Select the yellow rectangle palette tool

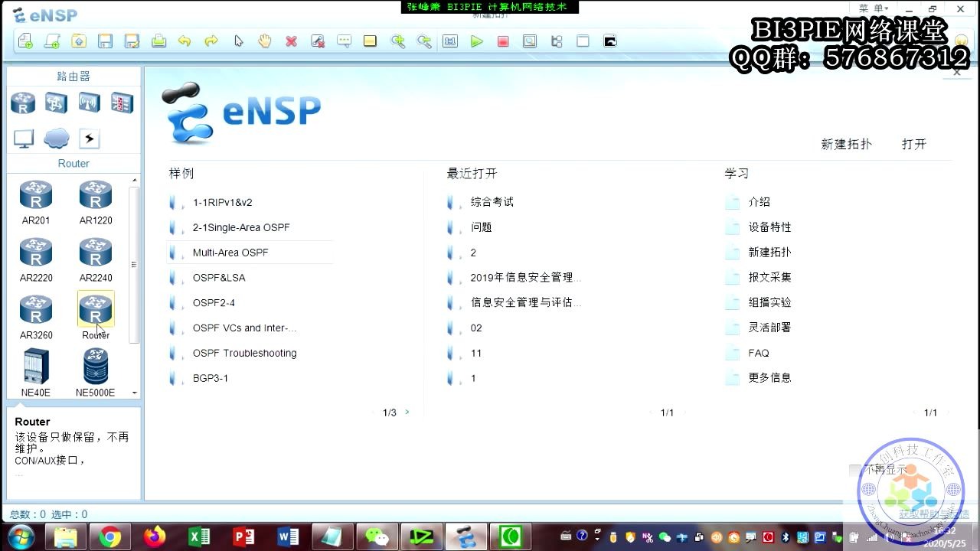[x=371, y=41]
